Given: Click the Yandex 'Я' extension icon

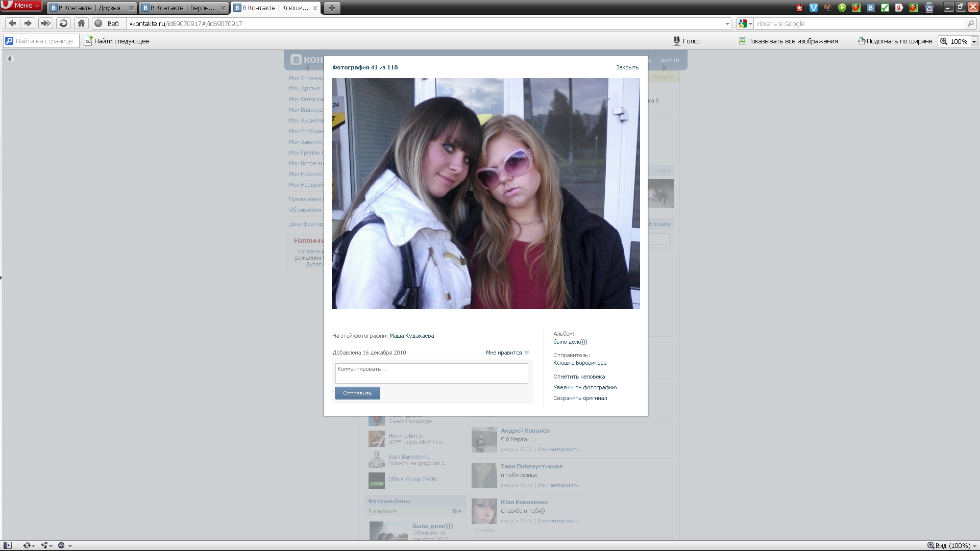Looking at the screenshot, I should coord(899,8).
